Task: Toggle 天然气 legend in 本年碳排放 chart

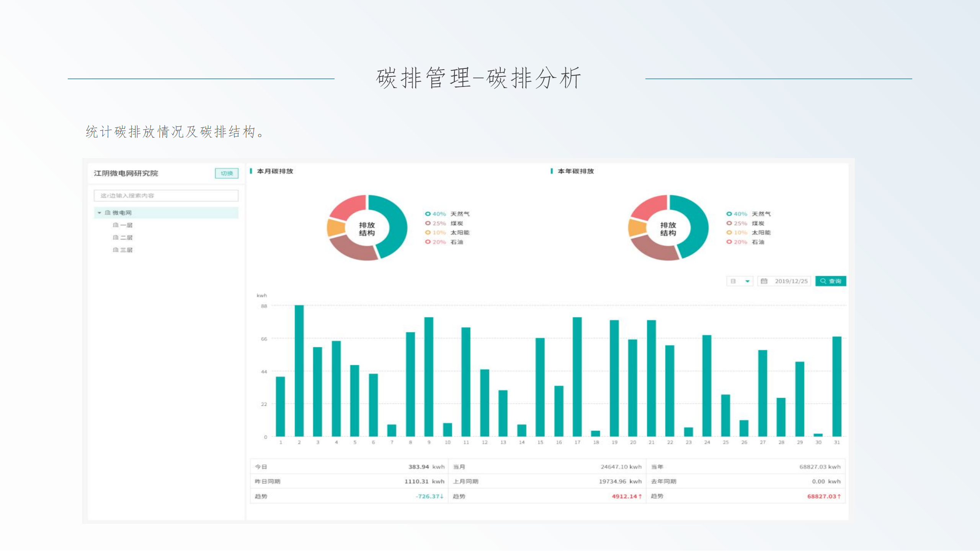Action: tap(748, 214)
